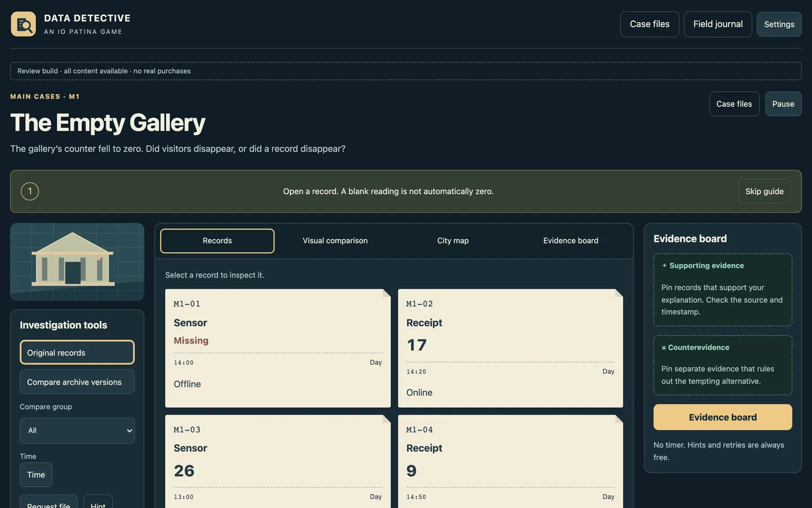The height and width of the screenshot is (508, 812).
Task: Click 'No timer. Hints and retries' note
Action: tap(719, 451)
